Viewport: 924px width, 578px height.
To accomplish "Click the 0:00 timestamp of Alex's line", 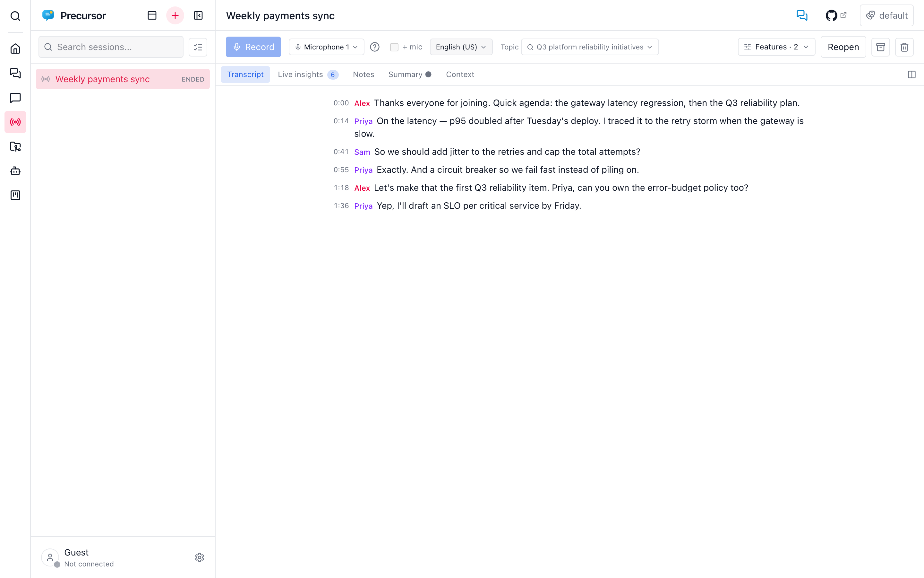I will click(x=341, y=103).
